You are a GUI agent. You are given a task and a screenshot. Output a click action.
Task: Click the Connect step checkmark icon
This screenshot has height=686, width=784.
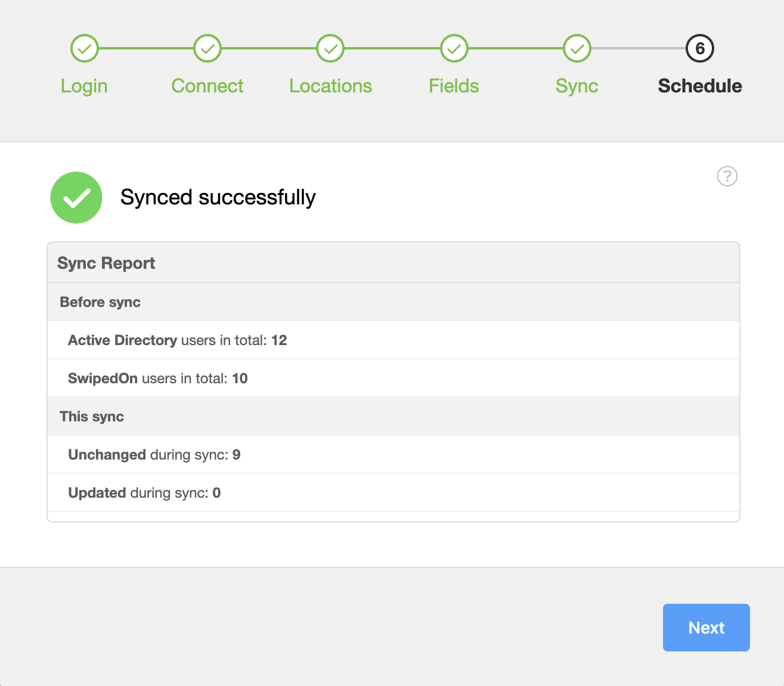pyautogui.click(x=207, y=48)
